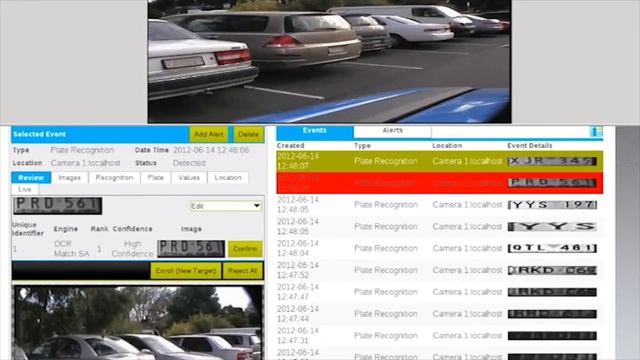
Task: Click the RKD 069 plate thumbnail
Action: click(x=552, y=270)
